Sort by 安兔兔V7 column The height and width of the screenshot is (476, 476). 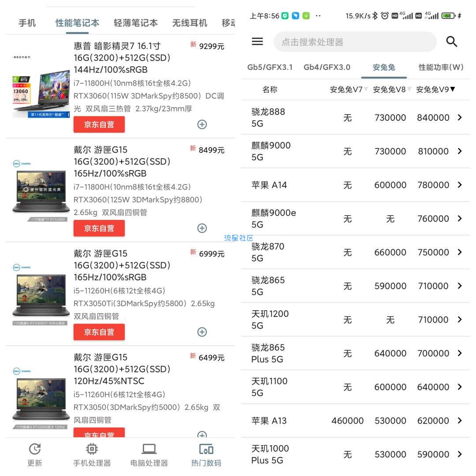tap(349, 89)
